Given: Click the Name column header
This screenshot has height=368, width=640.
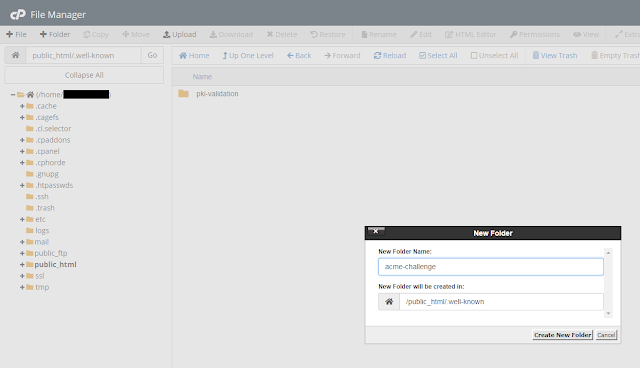Looking at the screenshot, I should 202,77.
